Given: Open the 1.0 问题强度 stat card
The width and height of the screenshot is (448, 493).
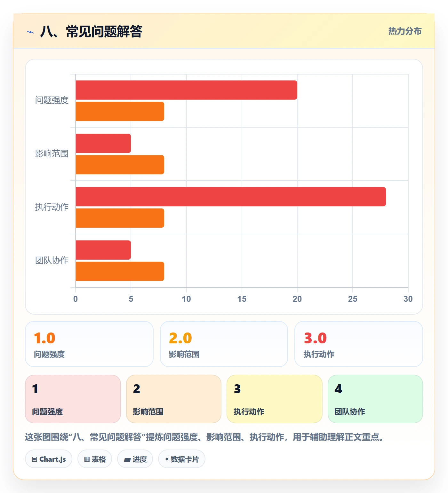Looking at the screenshot, I should coord(89,344).
